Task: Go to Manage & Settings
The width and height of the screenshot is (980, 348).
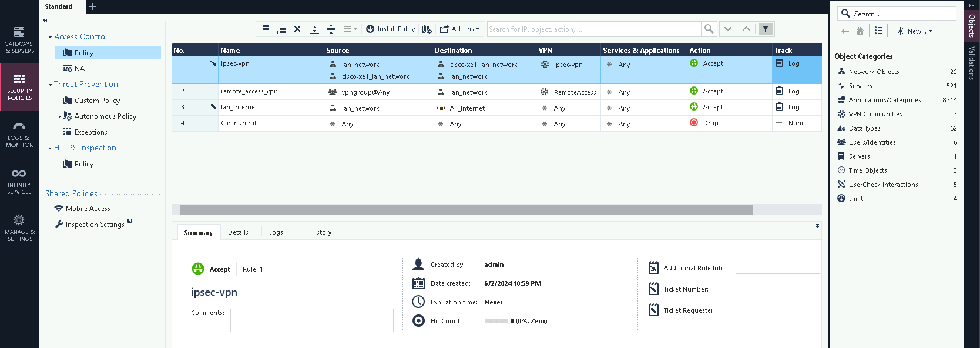Action: (19, 228)
